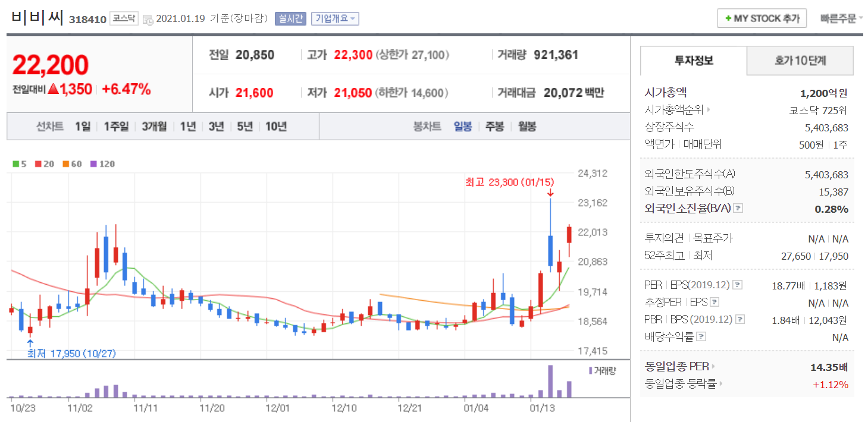The height and width of the screenshot is (422, 868).
Task: Click help icon next to 추정PER EPS
Action: (715, 302)
